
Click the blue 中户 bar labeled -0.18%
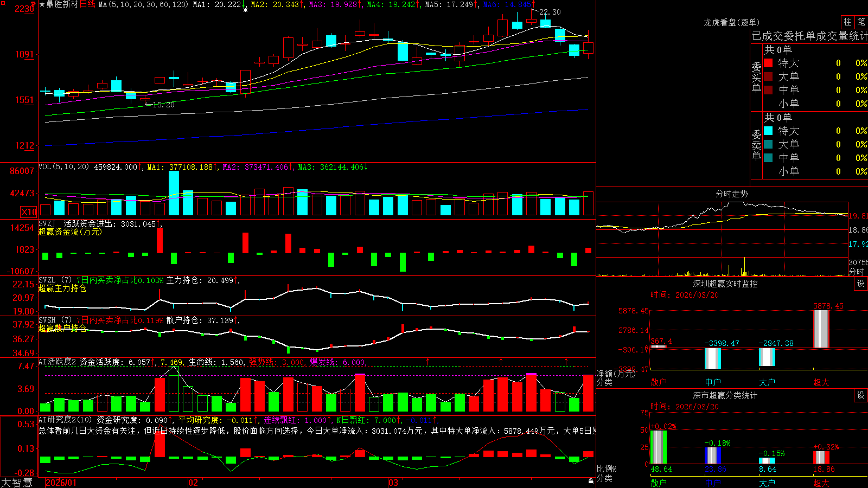[x=713, y=455]
